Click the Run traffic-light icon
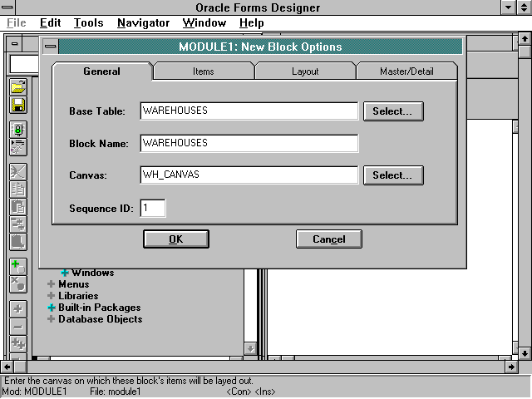532x399 pixels. point(17,130)
